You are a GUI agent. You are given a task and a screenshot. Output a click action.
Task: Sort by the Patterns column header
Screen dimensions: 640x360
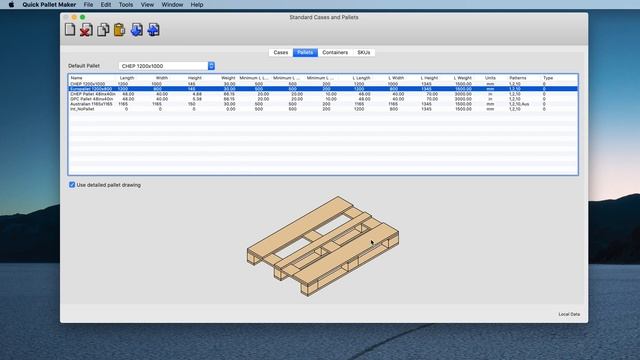point(518,78)
